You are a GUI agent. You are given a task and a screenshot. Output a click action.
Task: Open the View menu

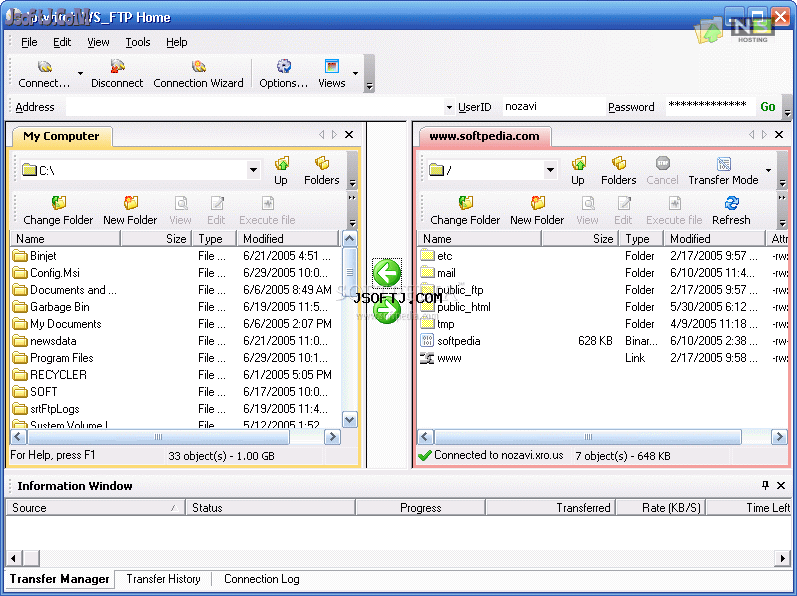pos(98,42)
